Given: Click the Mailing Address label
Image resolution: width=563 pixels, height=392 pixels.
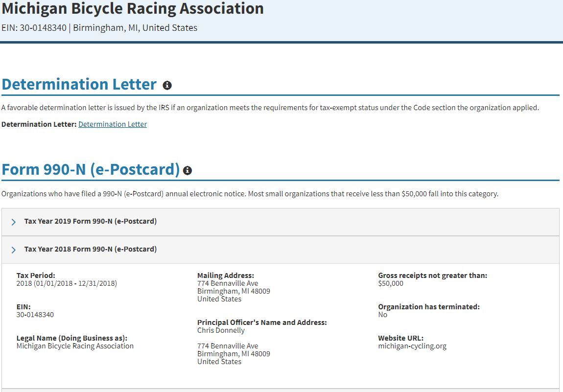Looking at the screenshot, I should pos(226,276).
